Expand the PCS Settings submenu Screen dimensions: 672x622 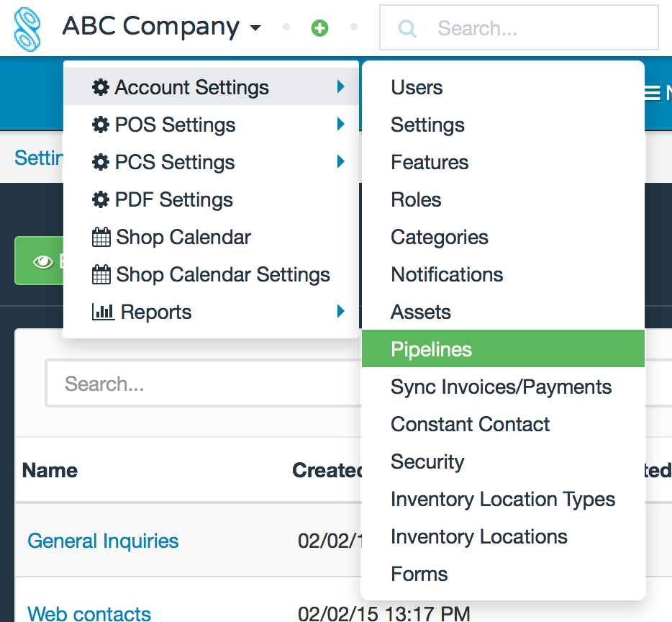(x=176, y=161)
